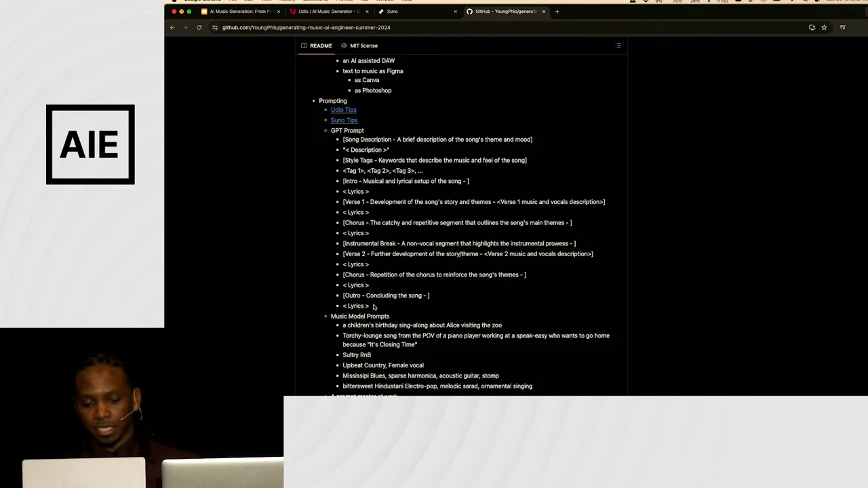Click the '[Song Description' prompt line
This screenshot has width=868, height=488.
pyautogui.click(x=437, y=140)
